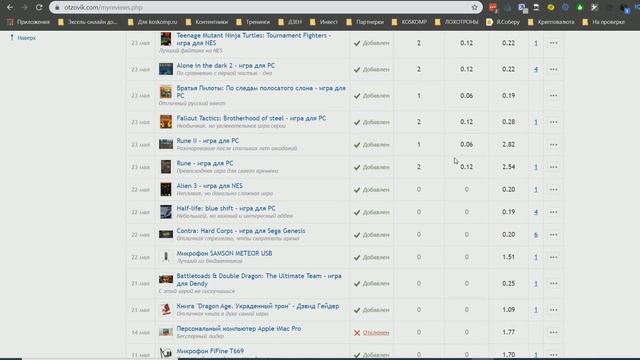
Task: Open the ЛОХОТРОНЫ bookmarks folder
Action: pyautogui.click(x=457, y=22)
